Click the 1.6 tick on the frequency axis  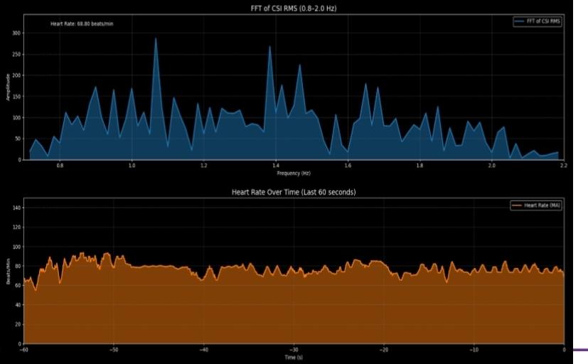[348, 166]
